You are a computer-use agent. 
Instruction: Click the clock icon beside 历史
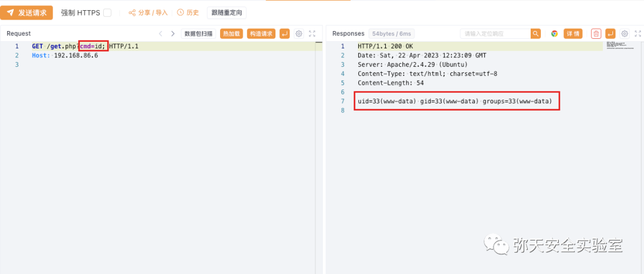pyautogui.click(x=180, y=13)
